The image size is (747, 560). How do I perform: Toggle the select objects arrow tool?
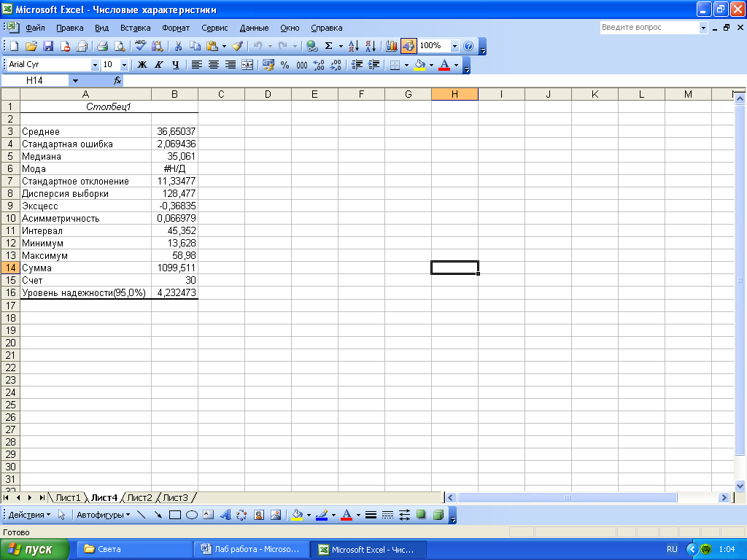pyautogui.click(x=61, y=515)
